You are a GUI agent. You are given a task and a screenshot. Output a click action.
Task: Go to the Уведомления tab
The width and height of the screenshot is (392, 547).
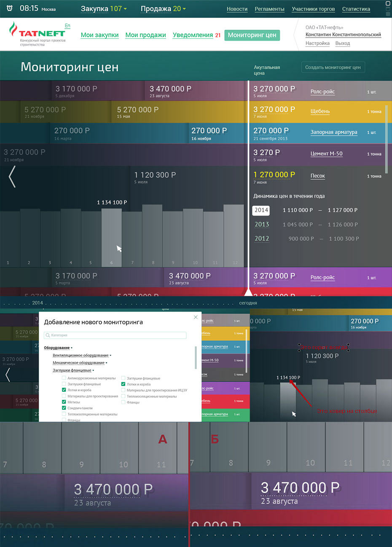tap(193, 35)
